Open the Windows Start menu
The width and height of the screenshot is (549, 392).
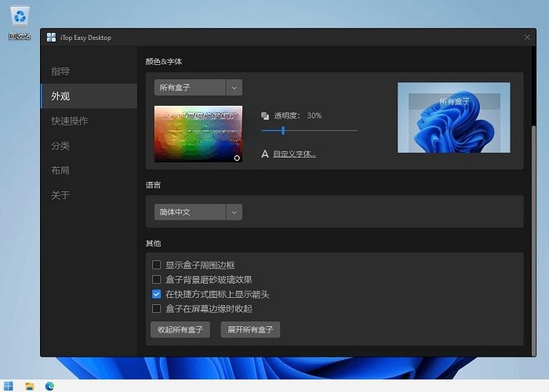[9, 386]
